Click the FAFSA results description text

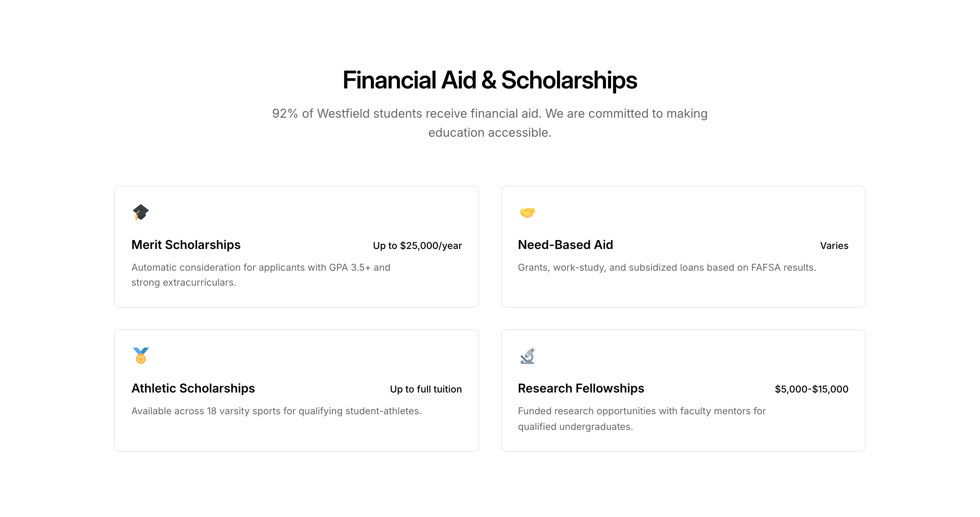(667, 268)
